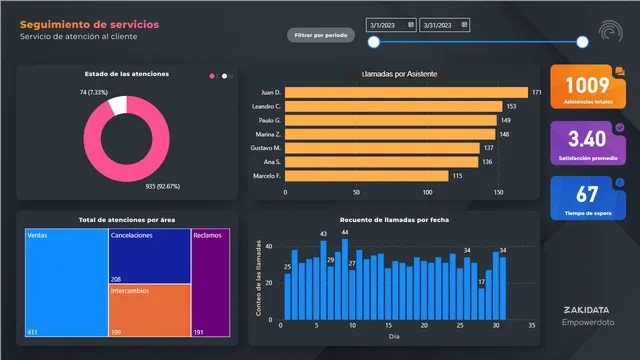640x360 pixels.
Task: Click the pink legend dot in donut chart
Action: coord(212,76)
